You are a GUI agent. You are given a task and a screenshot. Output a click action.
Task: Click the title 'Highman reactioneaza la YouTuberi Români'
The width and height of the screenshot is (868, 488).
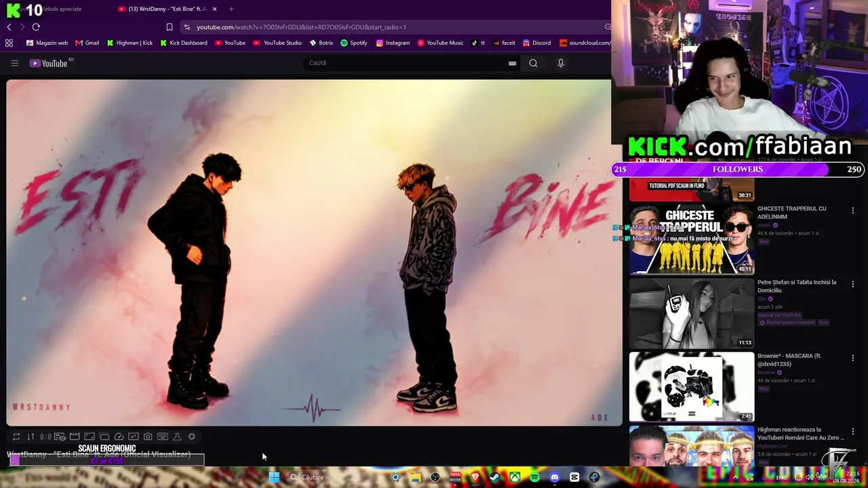801,434
